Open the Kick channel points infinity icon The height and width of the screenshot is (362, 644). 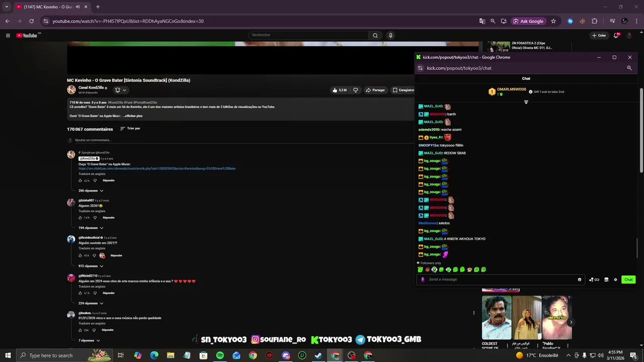[594, 280]
